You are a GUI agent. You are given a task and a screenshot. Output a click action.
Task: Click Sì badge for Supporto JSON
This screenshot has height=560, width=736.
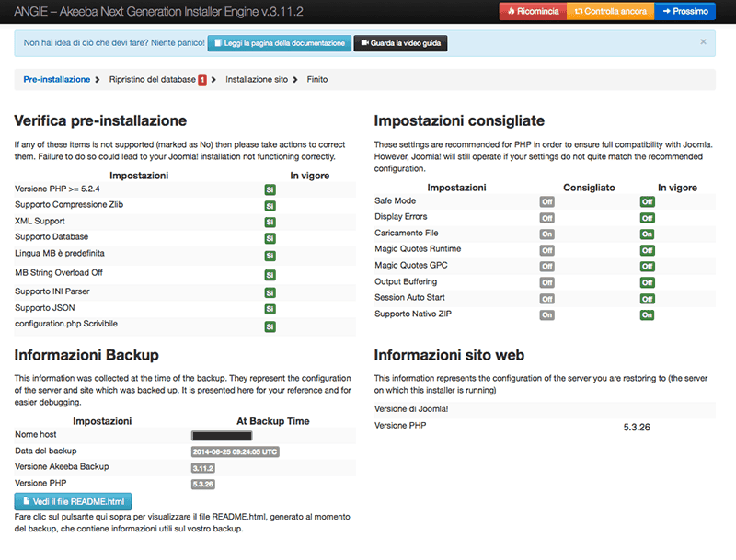(x=270, y=309)
